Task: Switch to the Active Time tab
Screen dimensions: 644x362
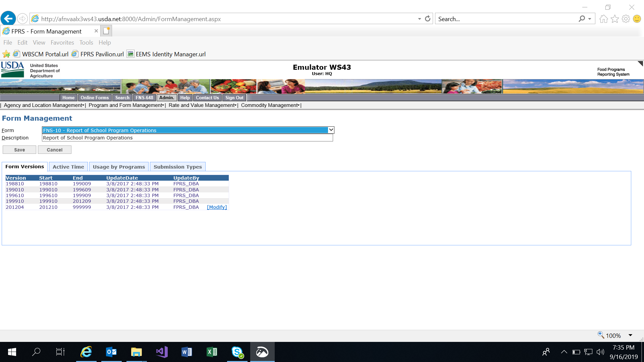Action: (68, 167)
